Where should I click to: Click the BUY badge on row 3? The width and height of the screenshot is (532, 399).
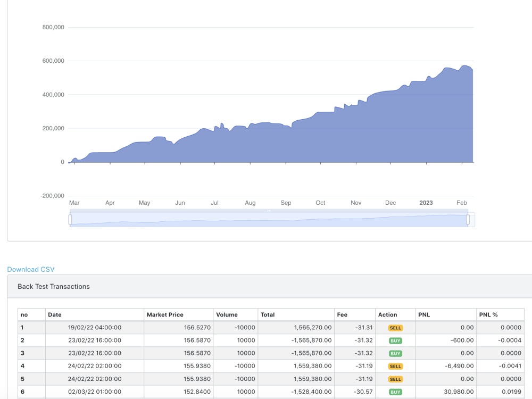click(x=395, y=353)
